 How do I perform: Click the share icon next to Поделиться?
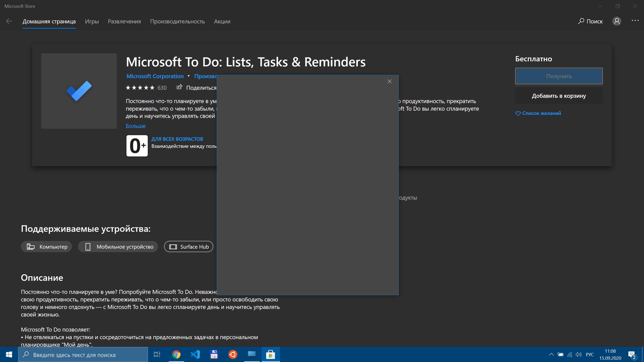coord(179,87)
